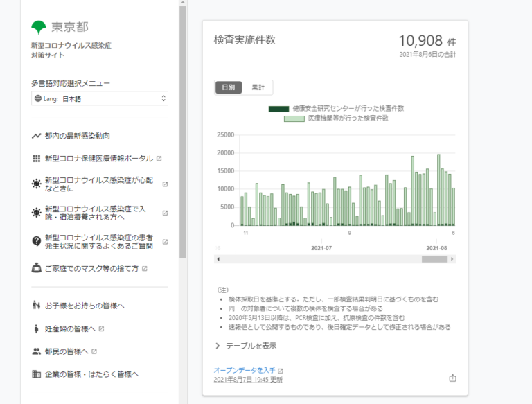Click the chart scroll right arrow
532x404 pixels.
click(452, 259)
